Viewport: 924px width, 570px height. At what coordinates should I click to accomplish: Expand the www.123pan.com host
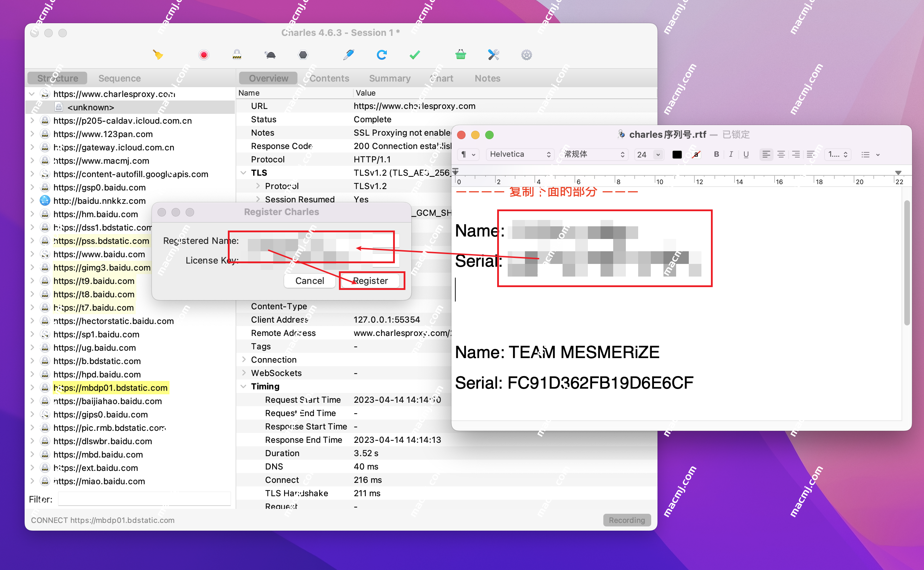pos(32,134)
